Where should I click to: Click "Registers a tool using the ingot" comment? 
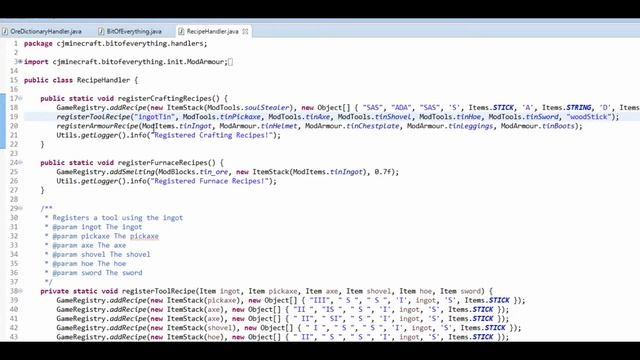coord(118,218)
